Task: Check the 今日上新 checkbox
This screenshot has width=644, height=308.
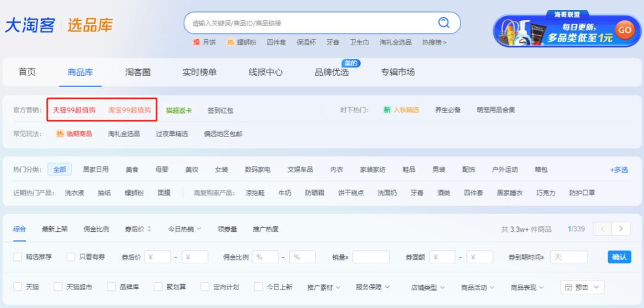Action: 258,287
